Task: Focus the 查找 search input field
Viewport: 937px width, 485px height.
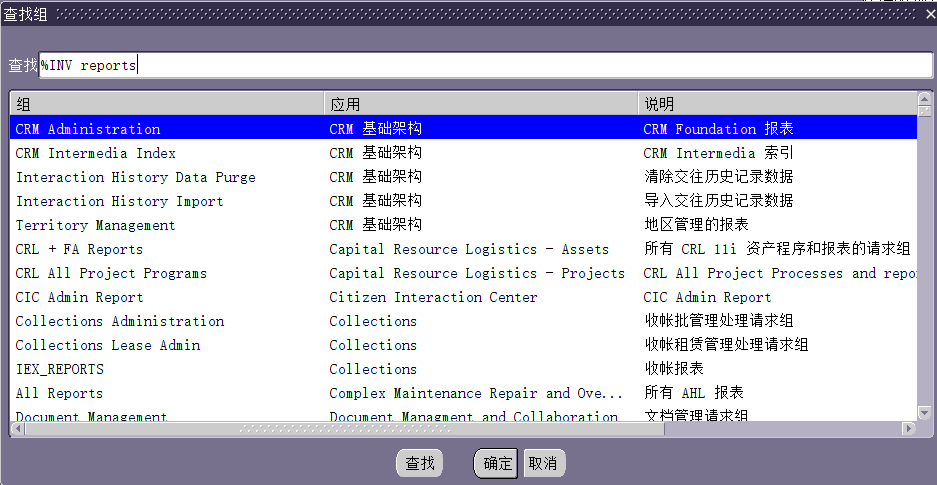Action: 485,65
